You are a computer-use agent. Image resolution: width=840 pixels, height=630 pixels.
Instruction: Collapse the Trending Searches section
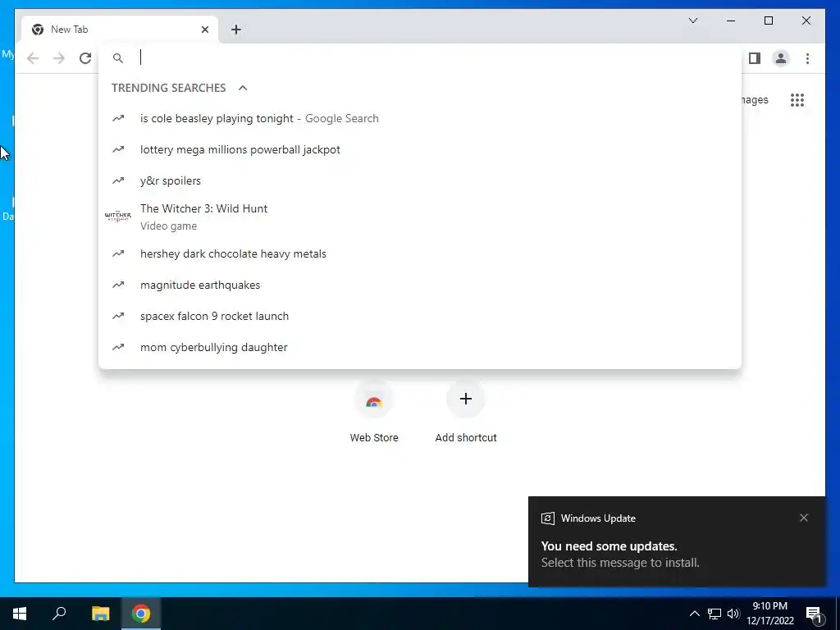(x=243, y=88)
